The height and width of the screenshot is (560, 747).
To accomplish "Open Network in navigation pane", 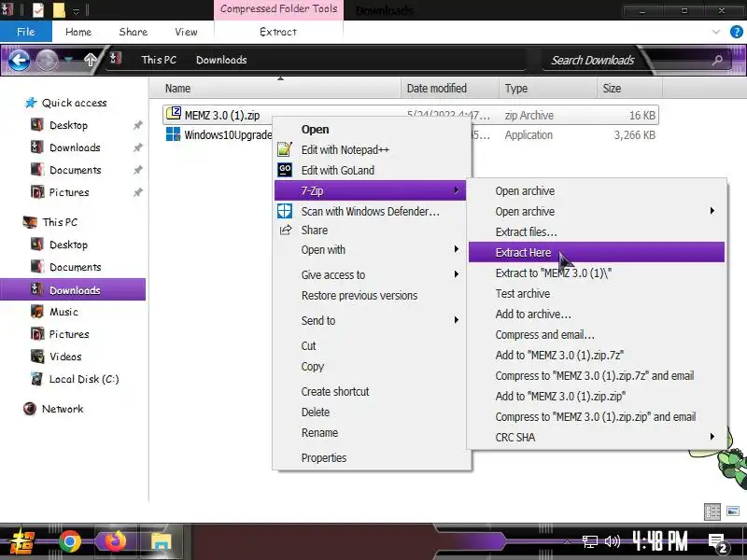I will pyautogui.click(x=63, y=409).
